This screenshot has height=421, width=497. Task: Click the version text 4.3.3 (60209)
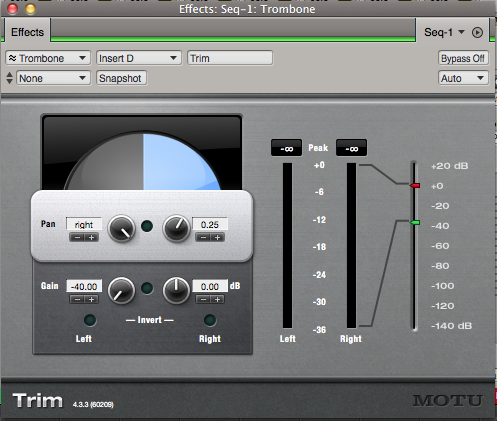coord(93,405)
